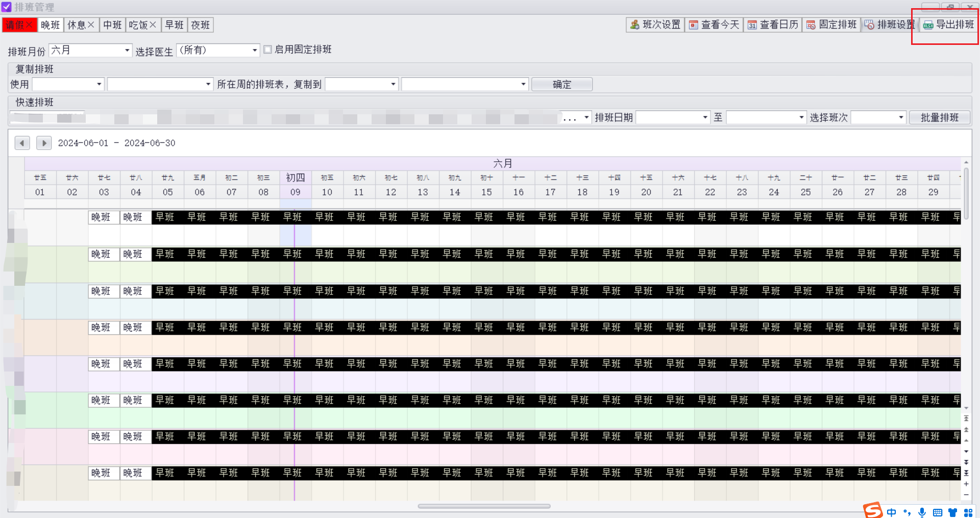Open the Sogou soft keyboard icon
The image size is (980, 518).
pyautogui.click(x=938, y=512)
